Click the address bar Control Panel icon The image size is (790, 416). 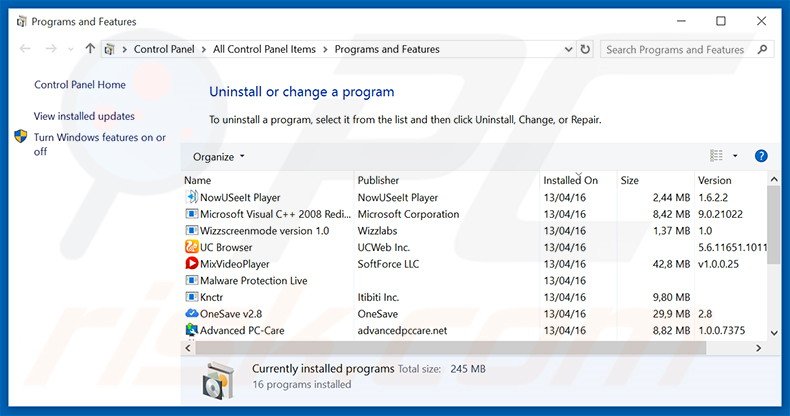click(x=109, y=49)
